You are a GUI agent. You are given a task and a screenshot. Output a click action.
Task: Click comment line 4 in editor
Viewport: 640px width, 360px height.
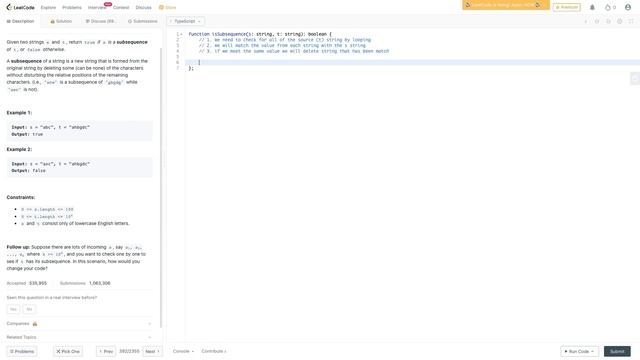294,51
